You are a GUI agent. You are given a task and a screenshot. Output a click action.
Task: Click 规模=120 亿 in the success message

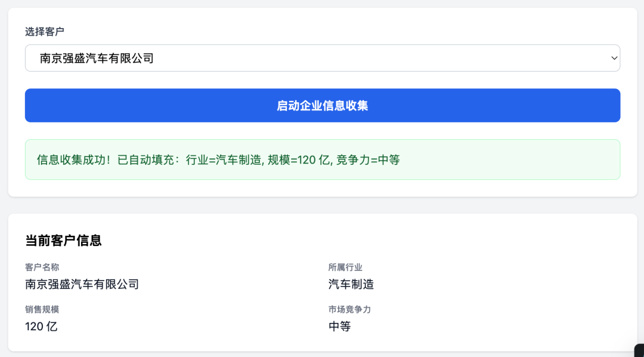click(299, 160)
